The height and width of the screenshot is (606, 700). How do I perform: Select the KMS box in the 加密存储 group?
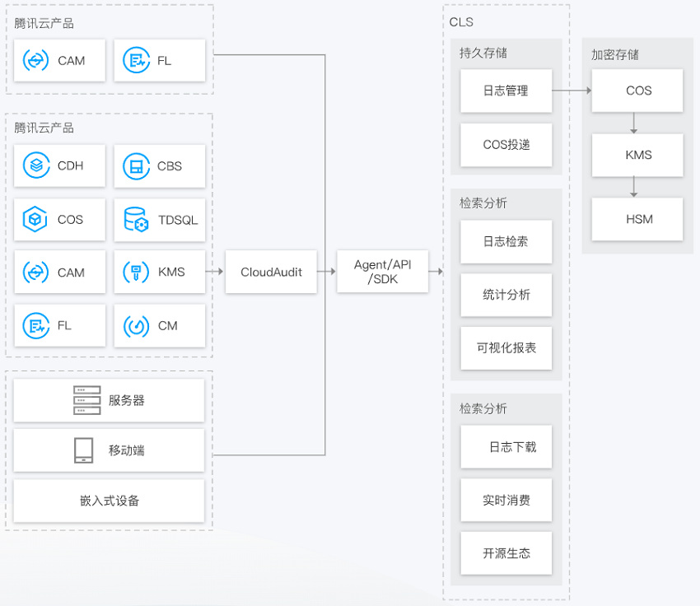tap(637, 155)
